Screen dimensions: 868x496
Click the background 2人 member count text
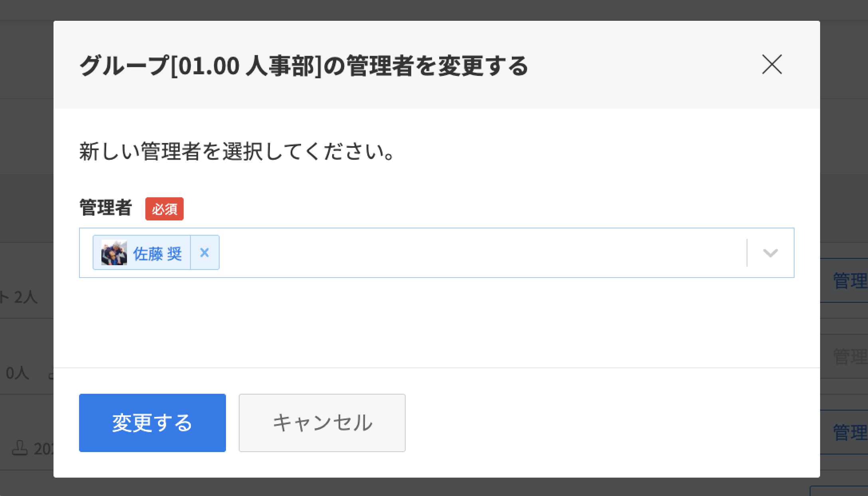pos(26,297)
